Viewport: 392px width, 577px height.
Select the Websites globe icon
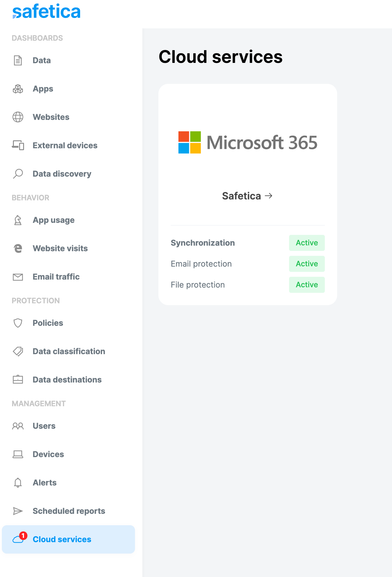[x=18, y=117]
